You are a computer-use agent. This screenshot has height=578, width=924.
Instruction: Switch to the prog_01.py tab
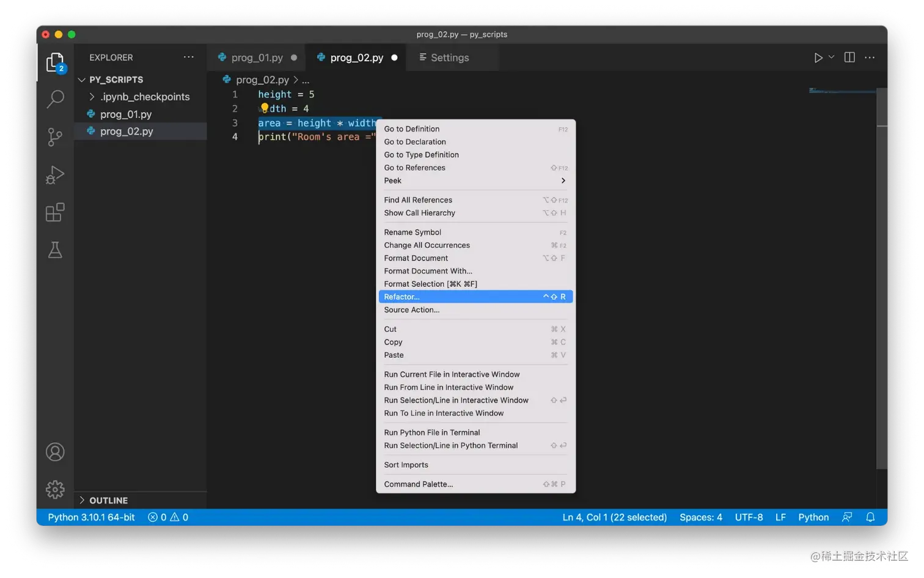point(257,57)
